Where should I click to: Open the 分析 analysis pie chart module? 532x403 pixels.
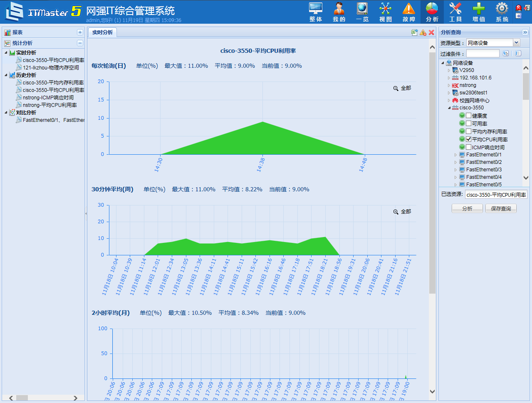pos(432,12)
